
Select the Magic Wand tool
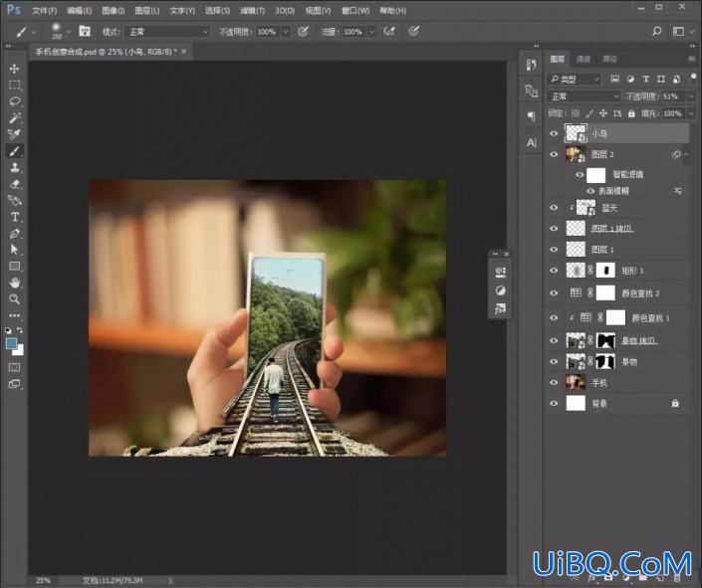14,118
